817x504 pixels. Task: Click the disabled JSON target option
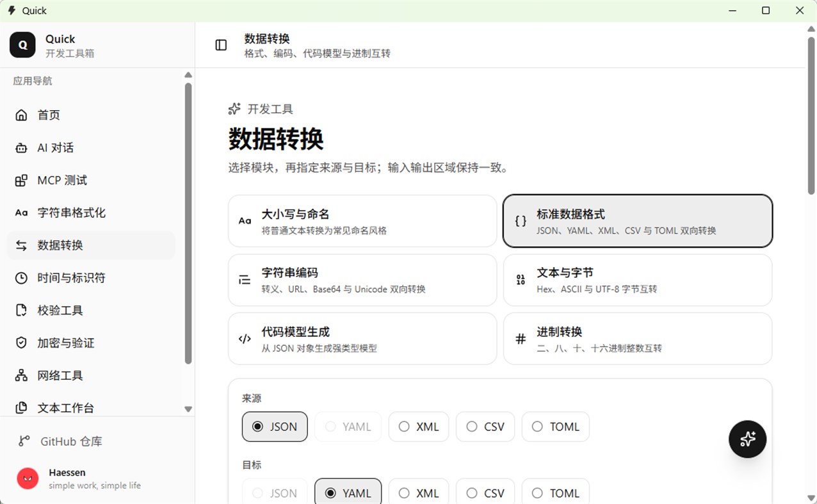(275, 492)
